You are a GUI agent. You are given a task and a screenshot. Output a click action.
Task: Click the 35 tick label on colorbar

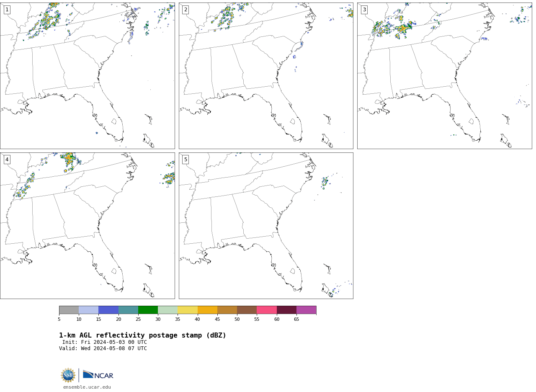click(178, 320)
